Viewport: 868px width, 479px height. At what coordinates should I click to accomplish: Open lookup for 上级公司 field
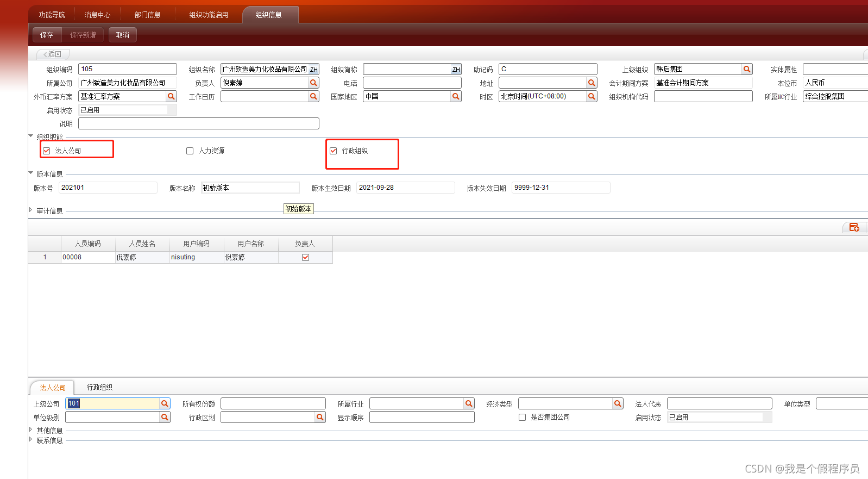[x=165, y=403]
